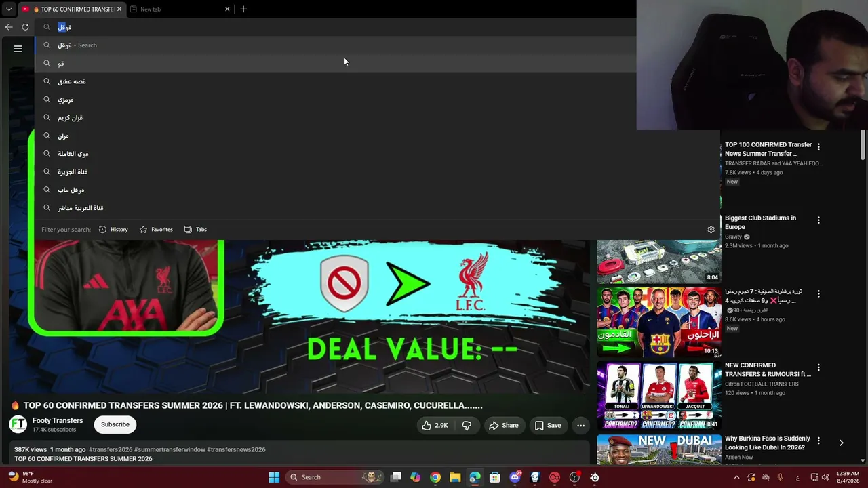Pick the 'قصه عشق' suggestion
Image resolution: width=868 pixels, height=488 pixels.
point(377,81)
